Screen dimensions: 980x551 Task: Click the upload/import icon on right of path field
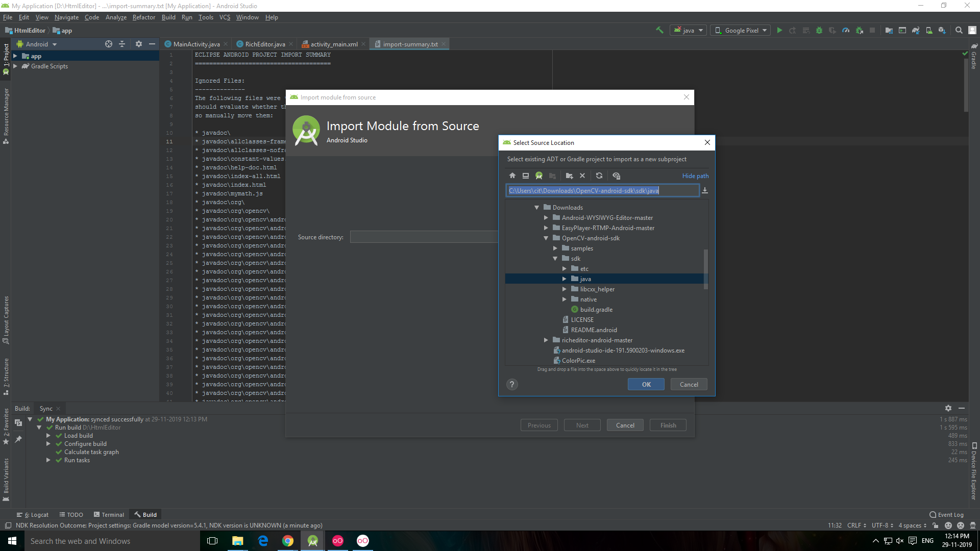(x=705, y=190)
